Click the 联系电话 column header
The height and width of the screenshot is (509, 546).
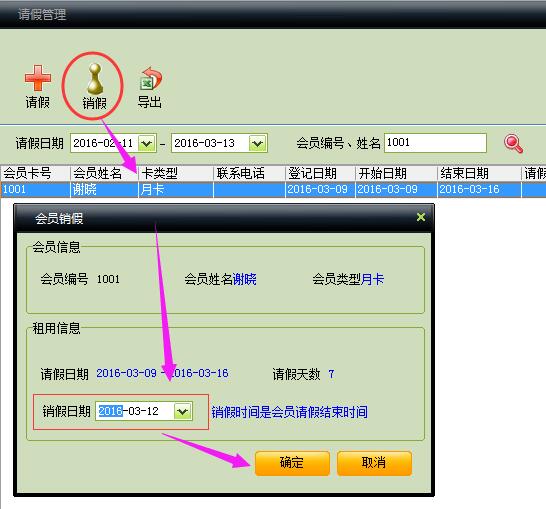click(x=249, y=173)
